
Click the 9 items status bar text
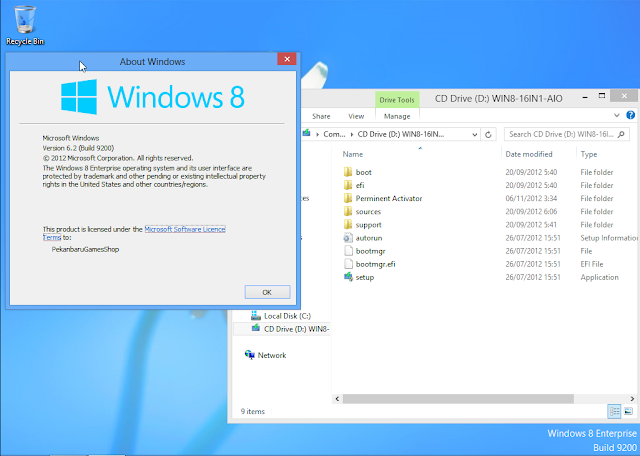[x=253, y=412]
